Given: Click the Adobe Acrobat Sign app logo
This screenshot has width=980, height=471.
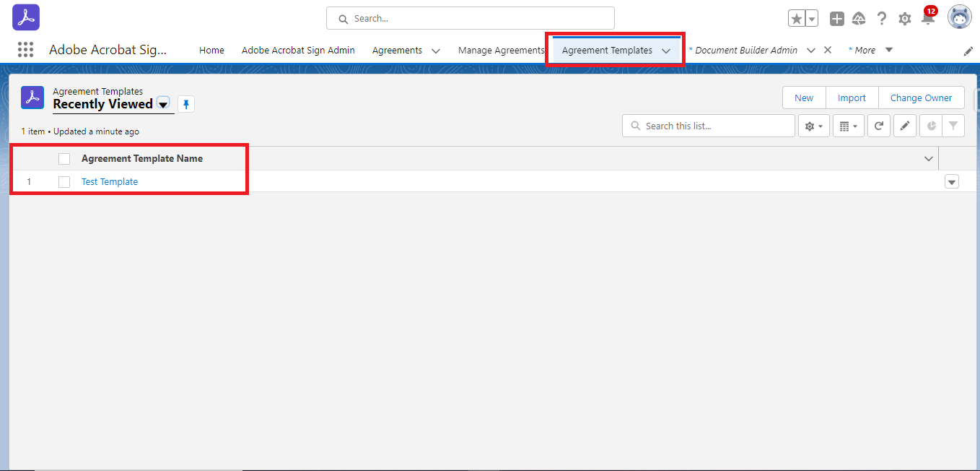Looking at the screenshot, I should click(x=26, y=17).
